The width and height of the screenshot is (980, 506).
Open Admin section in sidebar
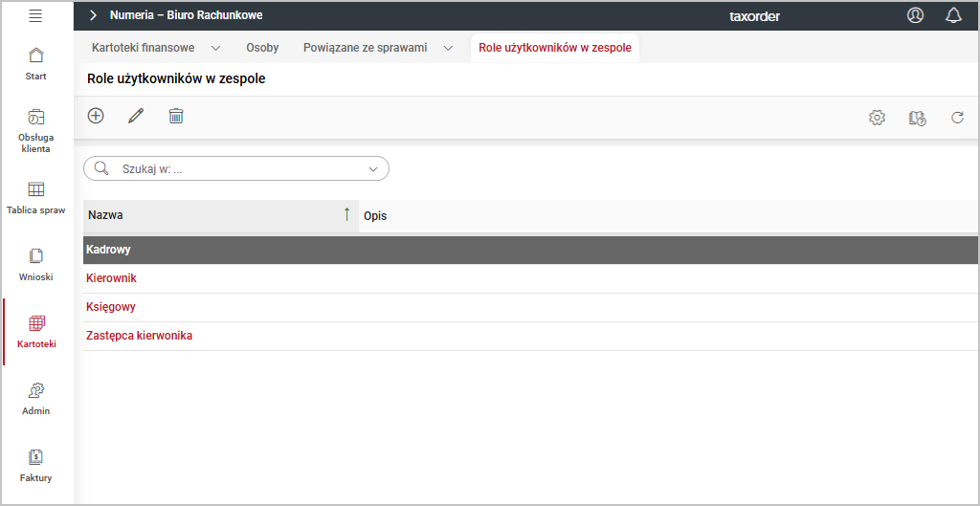(36, 399)
